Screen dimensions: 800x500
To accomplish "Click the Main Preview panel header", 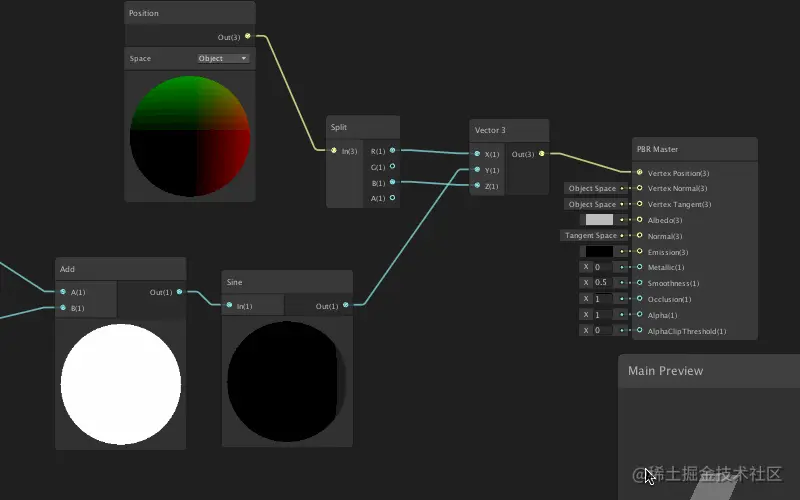I will (709, 371).
